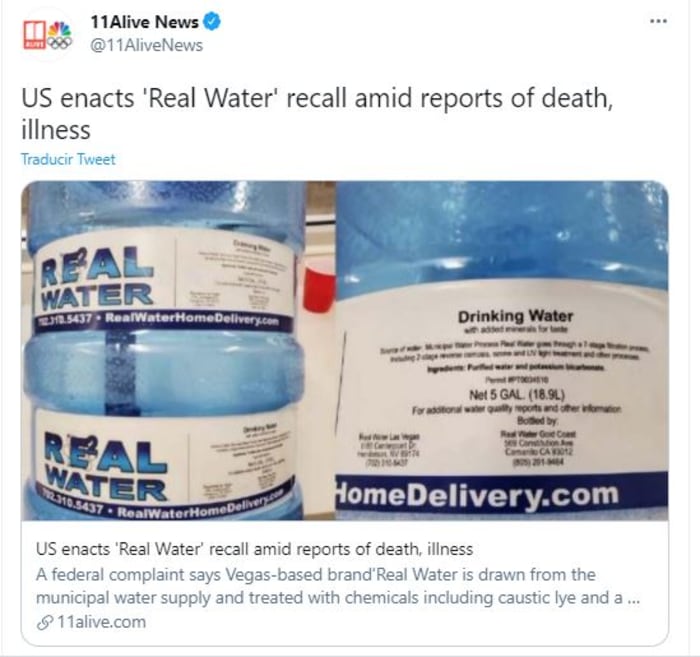The height and width of the screenshot is (657, 700).
Task: Click the red 11 logo in avatar
Action: tap(35, 35)
